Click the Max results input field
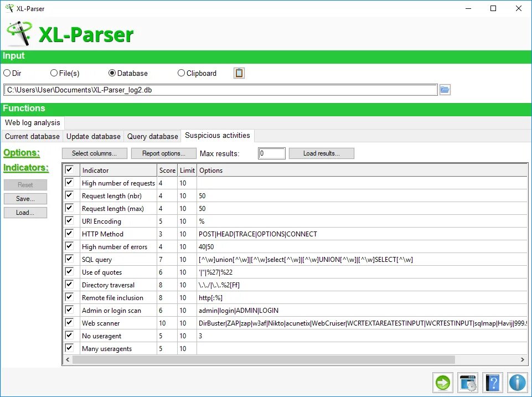532x397 pixels. click(272, 153)
